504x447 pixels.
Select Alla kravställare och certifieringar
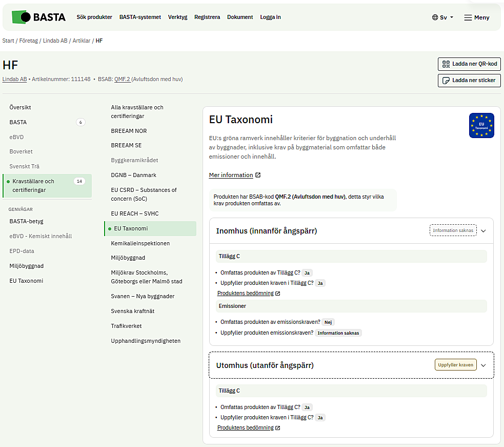point(137,112)
